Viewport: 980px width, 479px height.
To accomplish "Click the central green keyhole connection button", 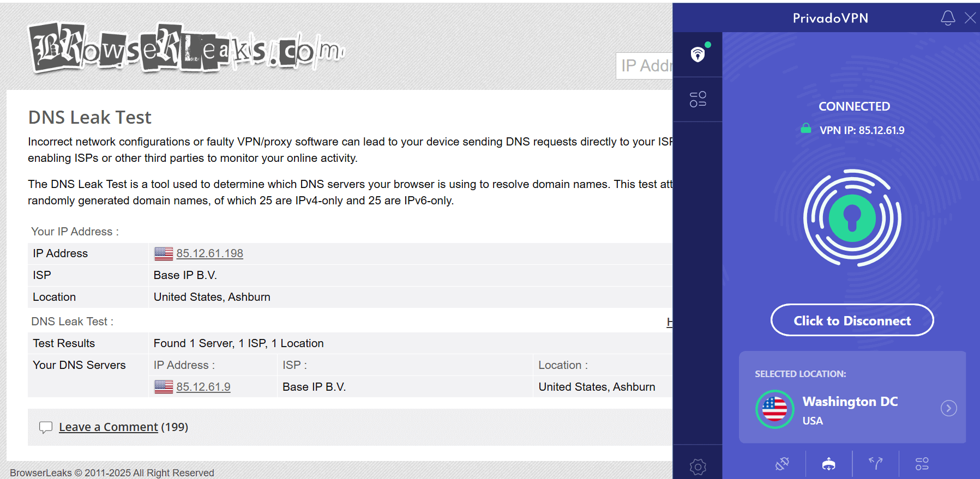I will pos(852,218).
